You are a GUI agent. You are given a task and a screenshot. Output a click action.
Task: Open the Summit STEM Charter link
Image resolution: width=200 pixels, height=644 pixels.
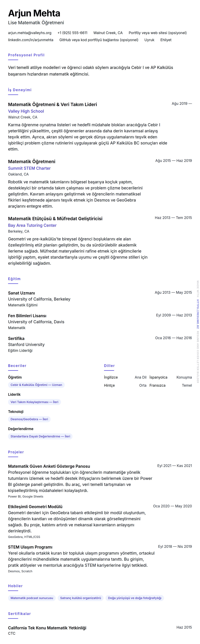tap(29, 168)
